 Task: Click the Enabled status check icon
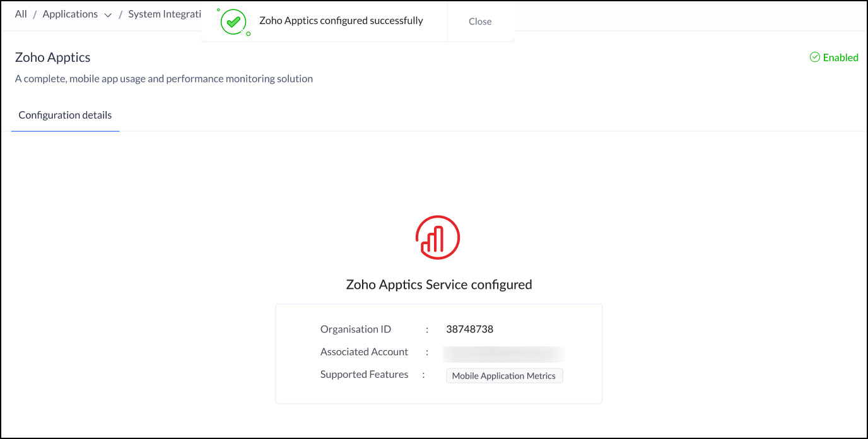coord(814,57)
